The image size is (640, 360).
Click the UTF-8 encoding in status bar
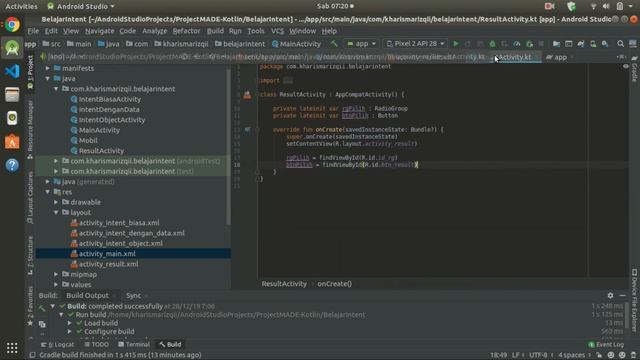538,355
